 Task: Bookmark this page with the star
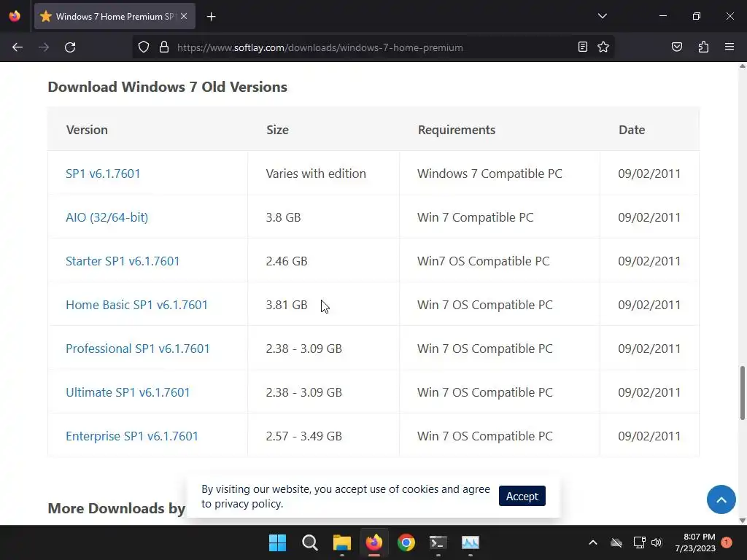point(603,47)
